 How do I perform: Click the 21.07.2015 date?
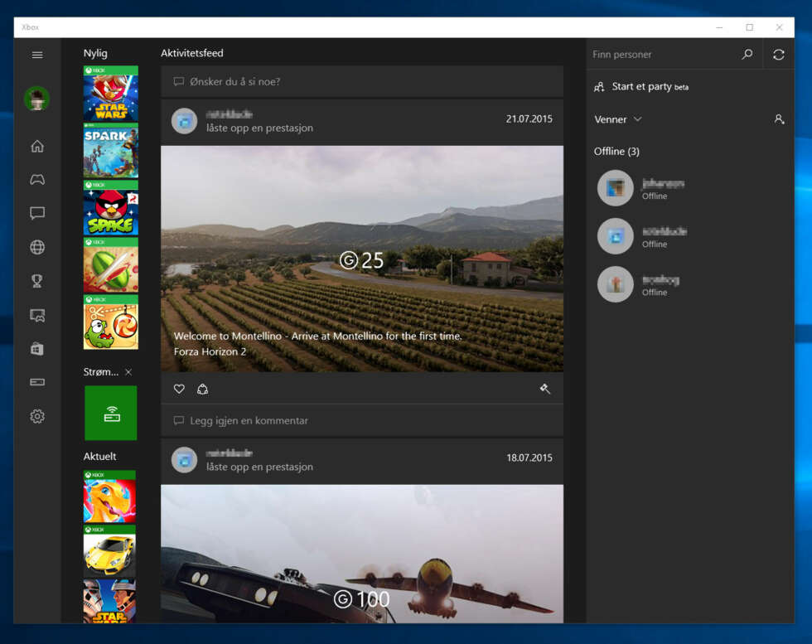(x=529, y=119)
